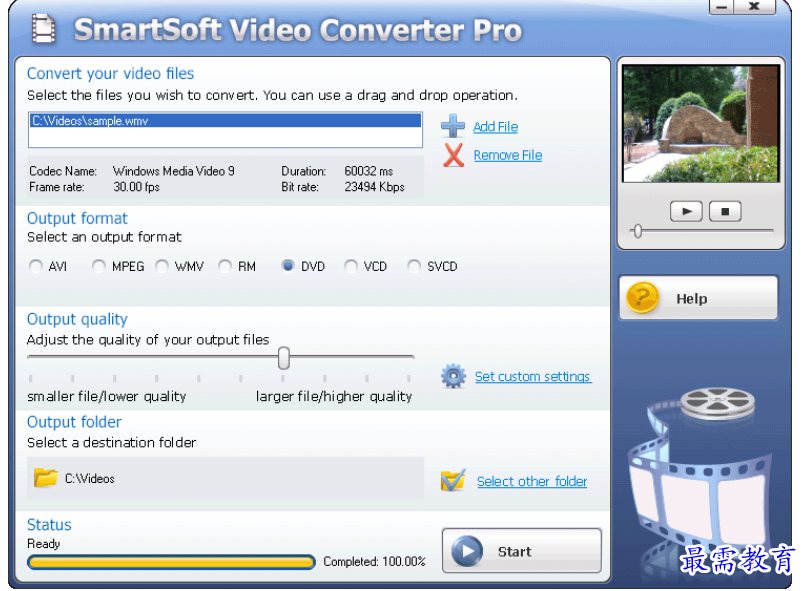This screenshot has width=804, height=591.
Task: Select the DVD radio button
Action: (x=288, y=266)
